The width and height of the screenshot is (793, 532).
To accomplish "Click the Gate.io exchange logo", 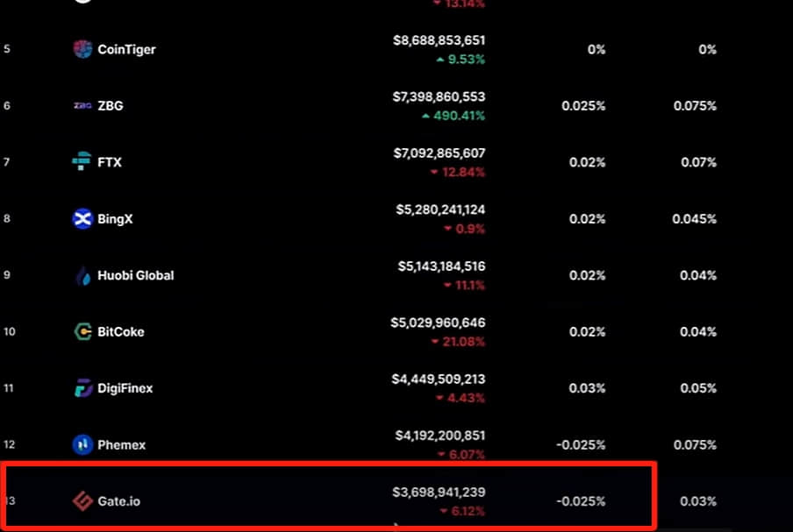I will pyautogui.click(x=82, y=501).
